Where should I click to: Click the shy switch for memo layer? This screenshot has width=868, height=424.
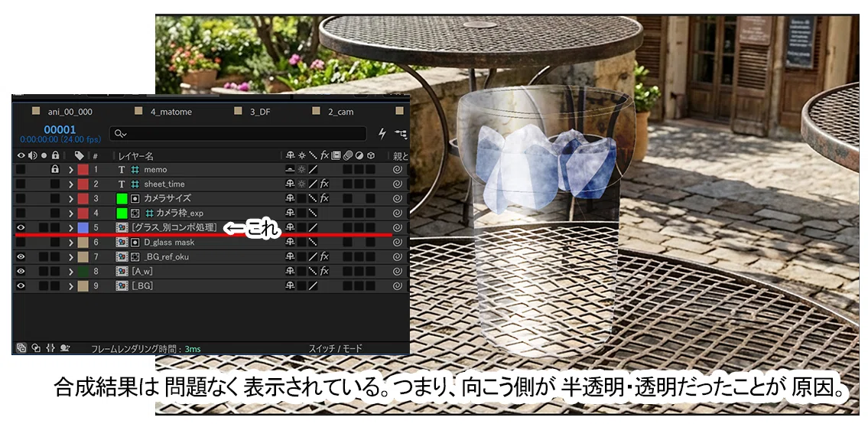(290, 170)
